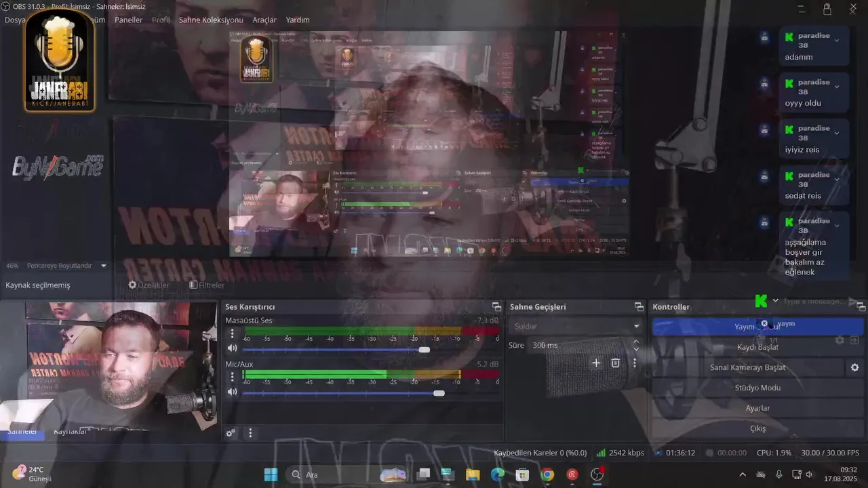Undock the Ses Karıştırıcı panel

(x=496, y=307)
